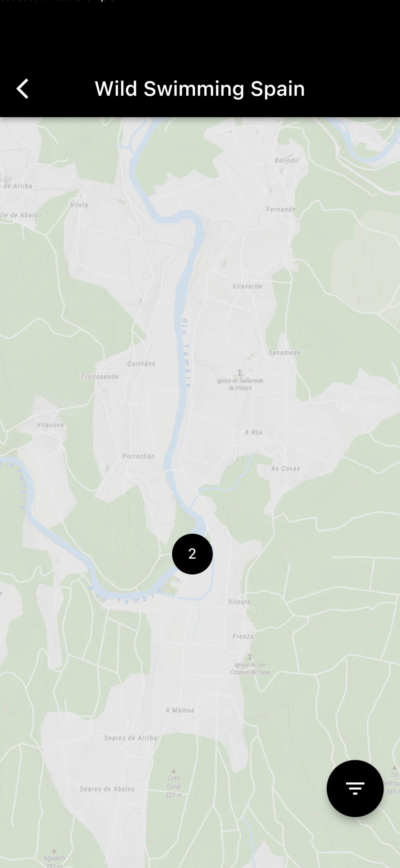Open the filter button

tap(355, 788)
